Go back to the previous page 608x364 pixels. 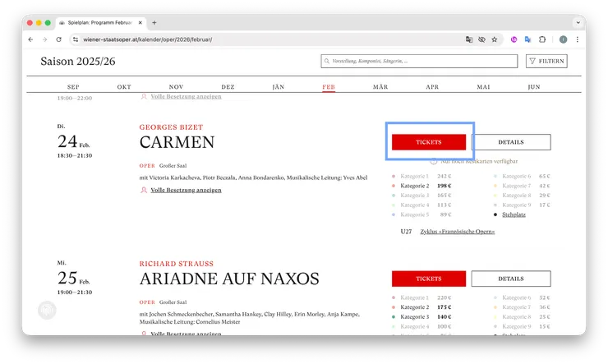[x=30, y=39]
